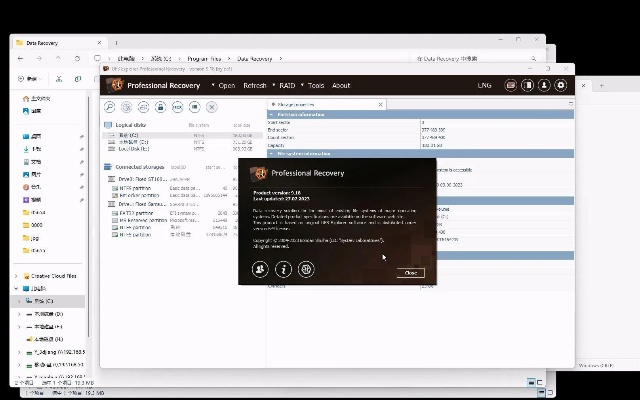Open the RAID menu
The width and height of the screenshot is (640, 400).
[x=287, y=86]
